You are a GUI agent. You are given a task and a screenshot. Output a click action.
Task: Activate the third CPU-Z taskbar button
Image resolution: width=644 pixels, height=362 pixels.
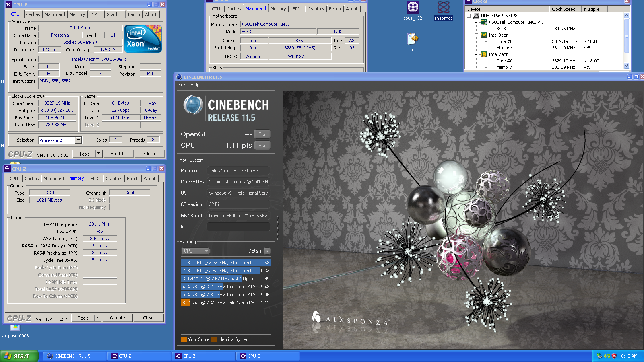click(x=268, y=356)
